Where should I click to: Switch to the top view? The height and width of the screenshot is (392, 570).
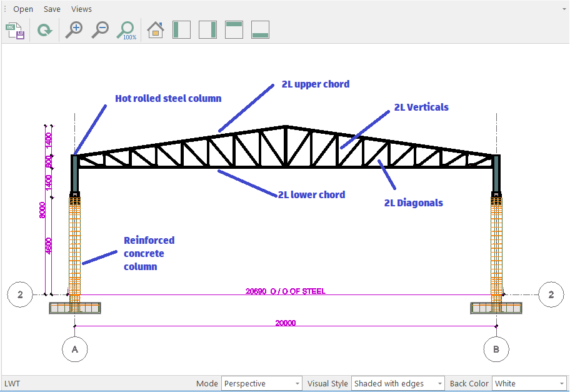tap(234, 29)
